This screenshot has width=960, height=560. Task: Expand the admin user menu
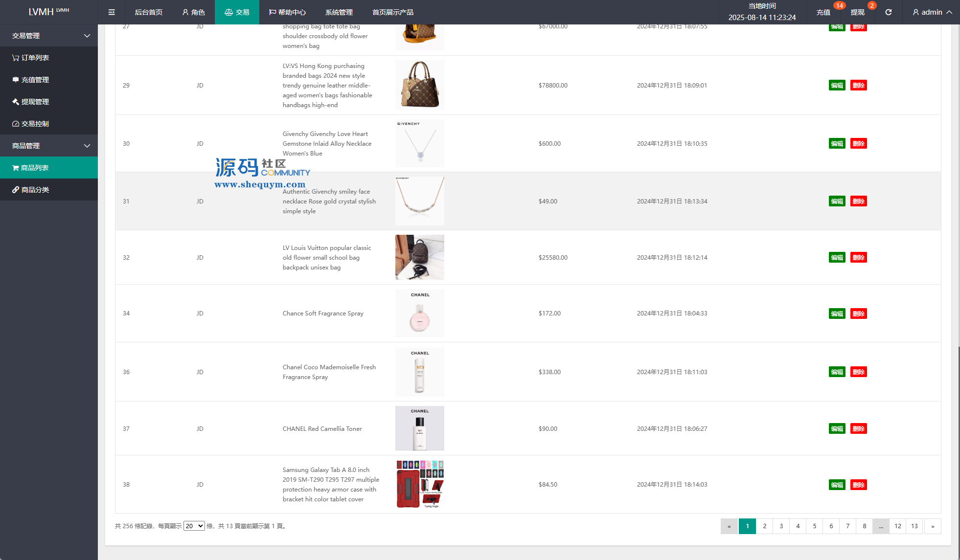[932, 12]
